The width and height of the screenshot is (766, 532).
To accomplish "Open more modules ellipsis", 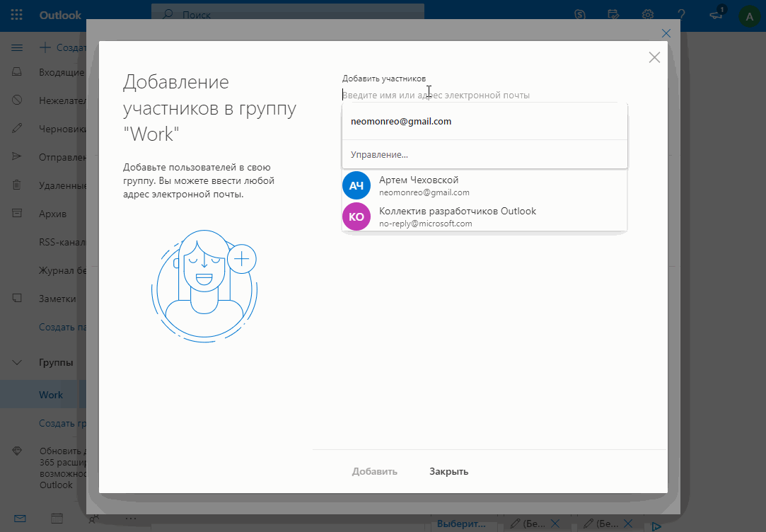I will click(x=131, y=519).
